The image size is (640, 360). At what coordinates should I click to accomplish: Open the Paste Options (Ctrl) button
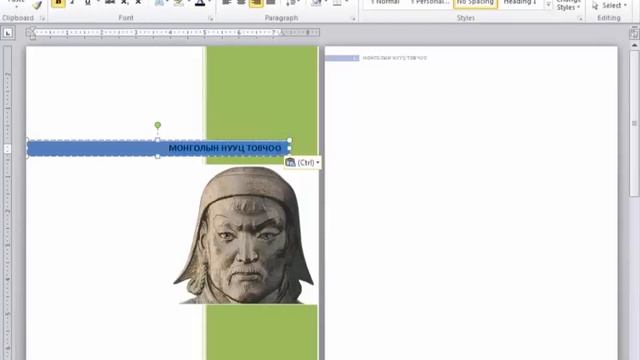pyautogui.click(x=302, y=162)
